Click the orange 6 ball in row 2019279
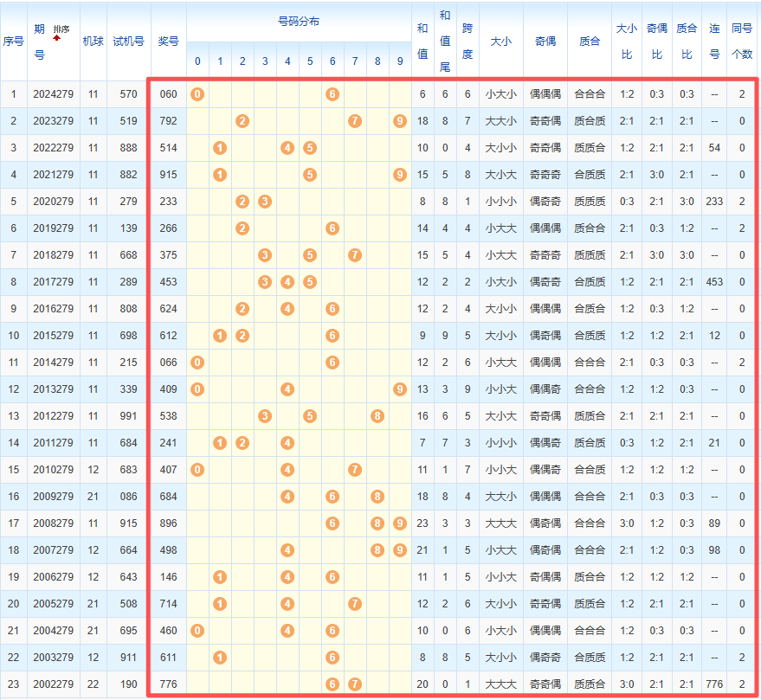 point(332,228)
